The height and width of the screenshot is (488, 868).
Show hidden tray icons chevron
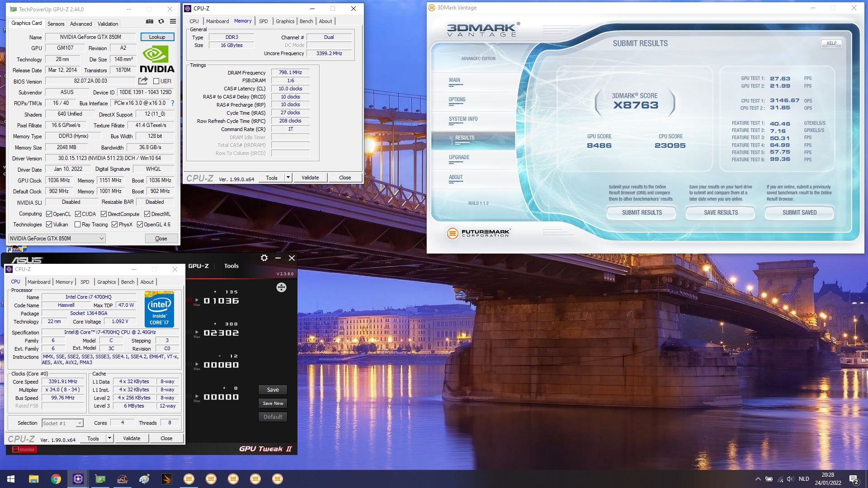click(x=758, y=479)
